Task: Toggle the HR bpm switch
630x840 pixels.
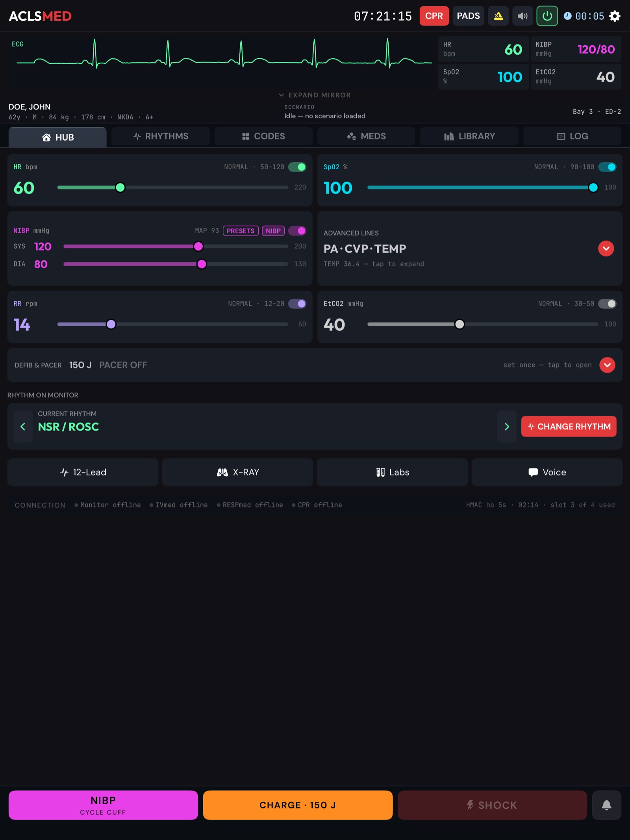Action: click(x=297, y=167)
